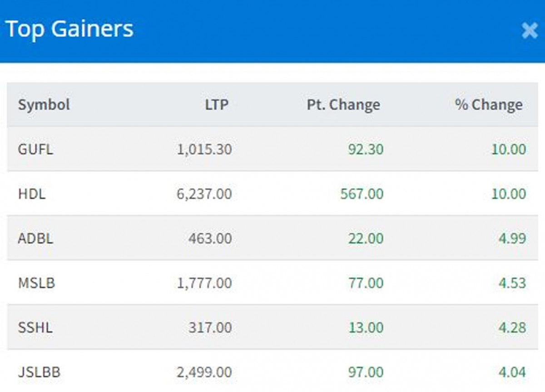545x392 pixels.
Task: Click the Top Gainers title
Action: (x=69, y=29)
